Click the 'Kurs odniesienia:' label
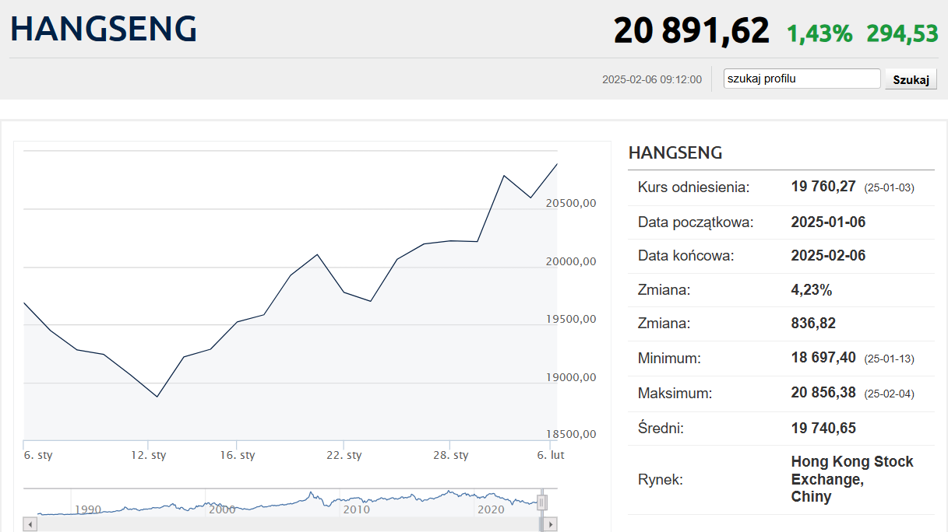 coord(693,187)
